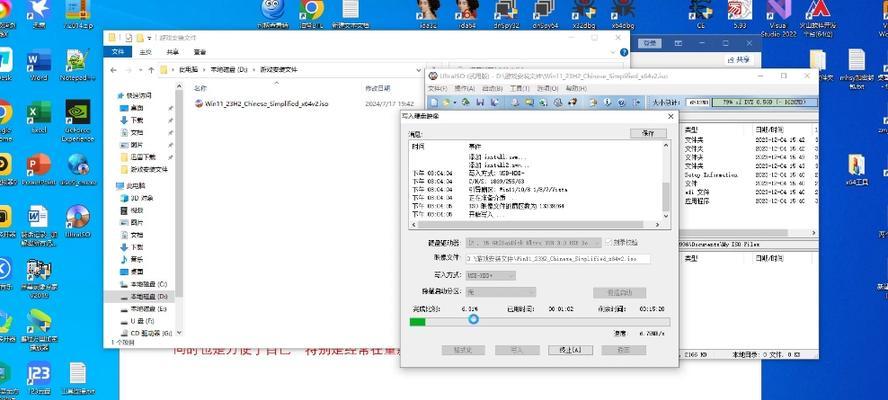Sort by the 修改日期 column header
Screen dimensions: 888x400
click(378, 88)
